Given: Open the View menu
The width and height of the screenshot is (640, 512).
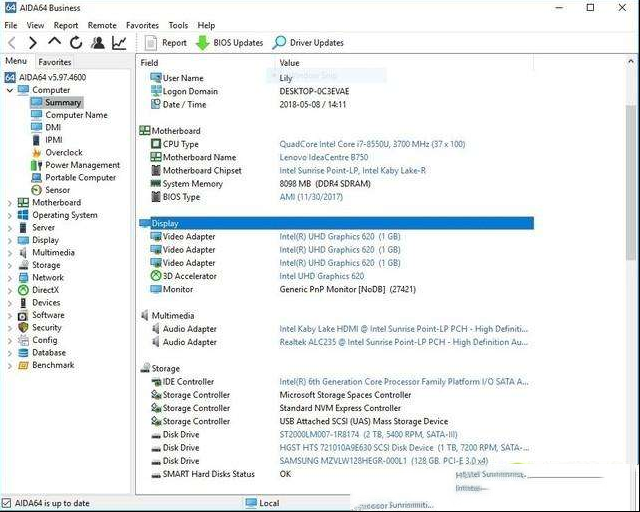Looking at the screenshot, I should pos(35,25).
